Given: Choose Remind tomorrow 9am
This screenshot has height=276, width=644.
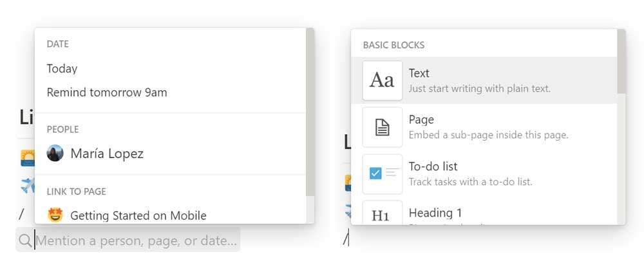Looking at the screenshot, I should pyautogui.click(x=107, y=92).
